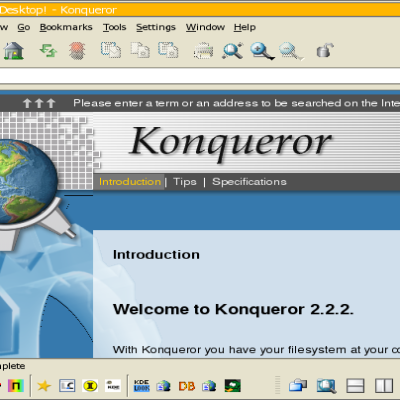Screen dimensions: 400x400
Task: Click the "Introduction" heading in content area
Action: 156,255
